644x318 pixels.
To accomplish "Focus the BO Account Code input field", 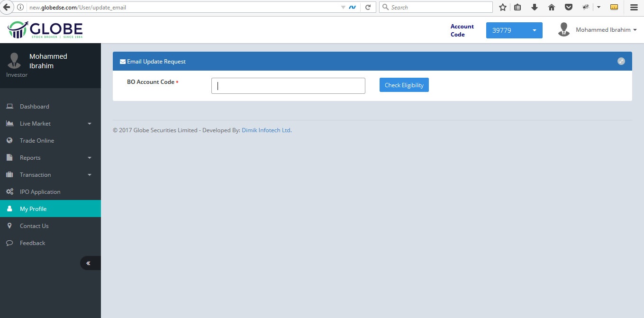I will [288, 86].
